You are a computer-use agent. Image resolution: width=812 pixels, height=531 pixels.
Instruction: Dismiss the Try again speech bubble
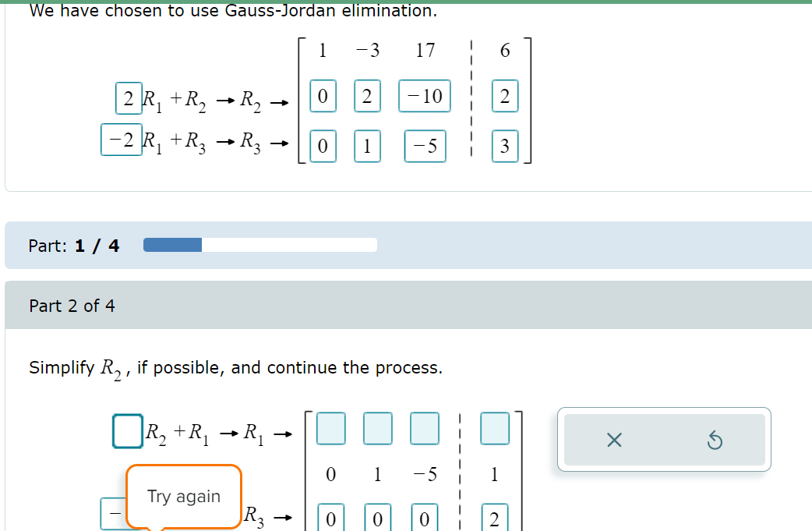pos(183,497)
